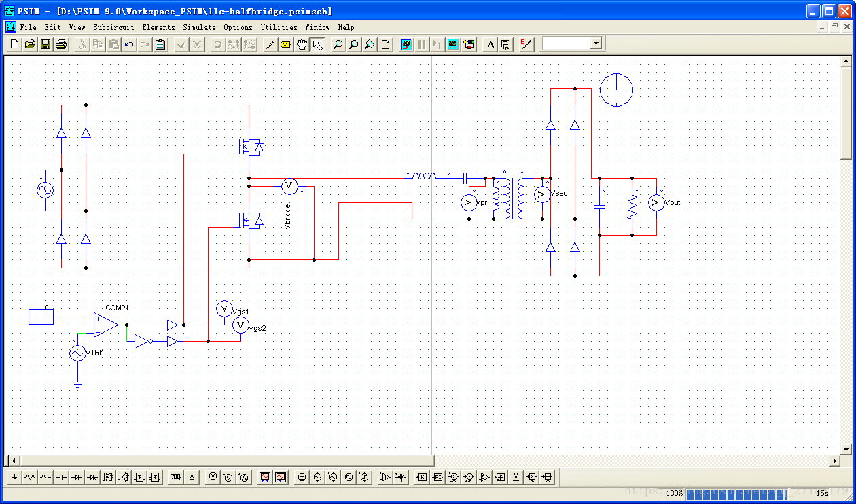Open the File menu

(x=29, y=27)
